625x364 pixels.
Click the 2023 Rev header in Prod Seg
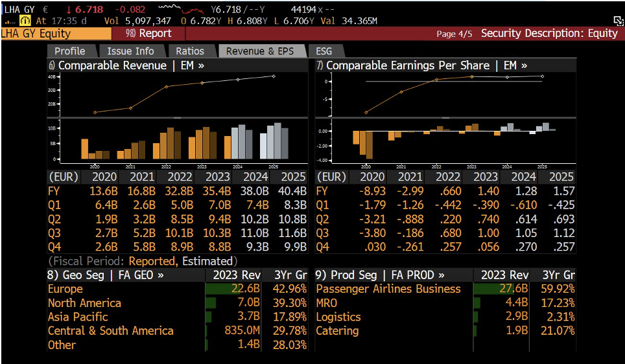click(504, 275)
